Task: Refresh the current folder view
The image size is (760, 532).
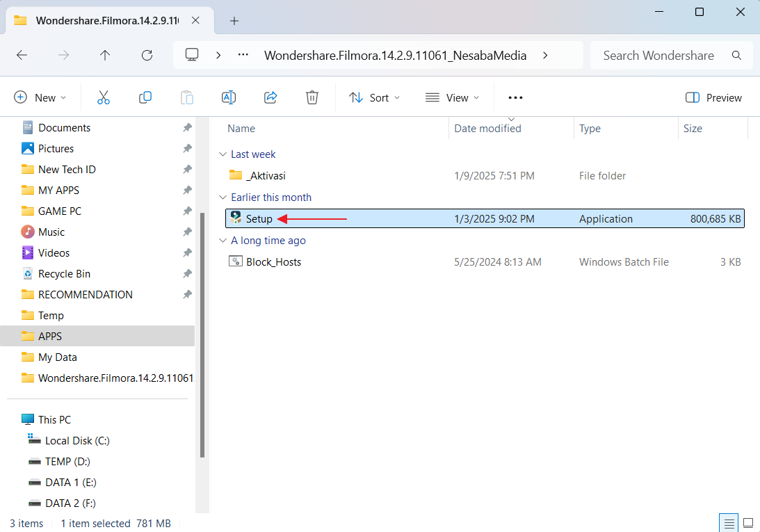Action: click(x=147, y=56)
